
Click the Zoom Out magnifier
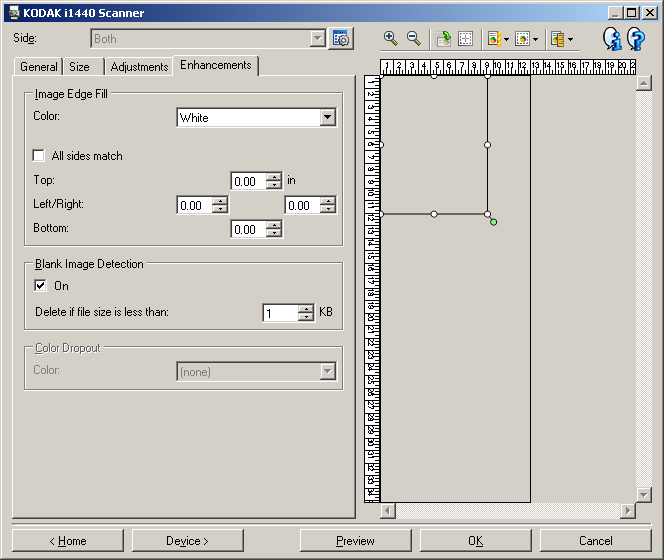point(414,39)
